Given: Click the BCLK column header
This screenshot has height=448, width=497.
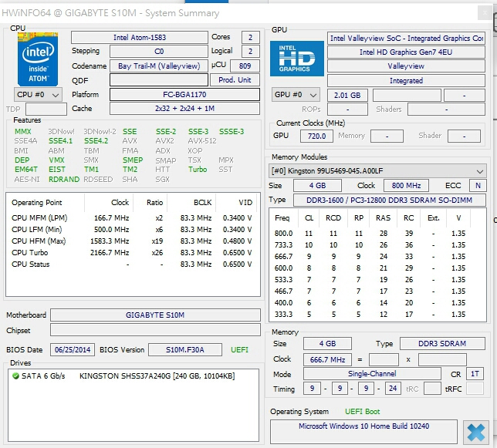Looking at the screenshot, I should 191,203.
